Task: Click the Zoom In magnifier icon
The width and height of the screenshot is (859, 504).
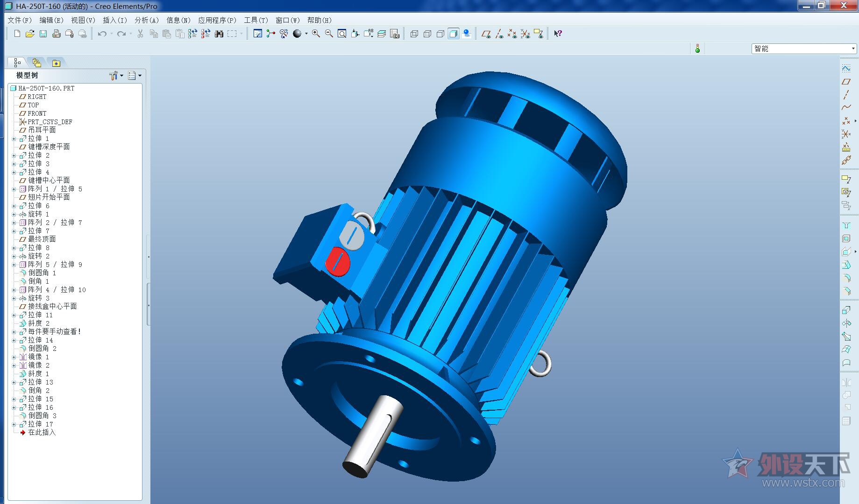Action: [x=316, y=34]
